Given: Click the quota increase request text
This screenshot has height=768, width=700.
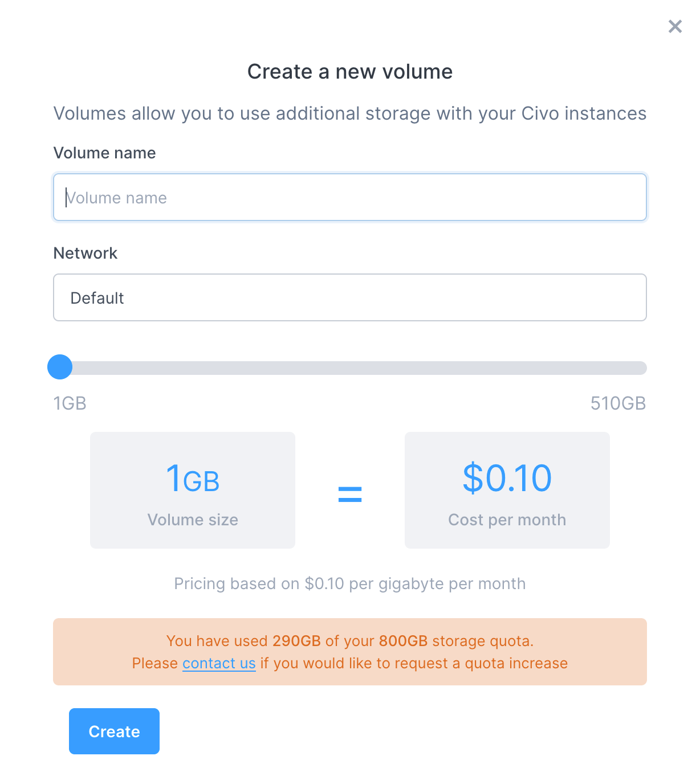Looking at the screenshot, I should point(414,664).
